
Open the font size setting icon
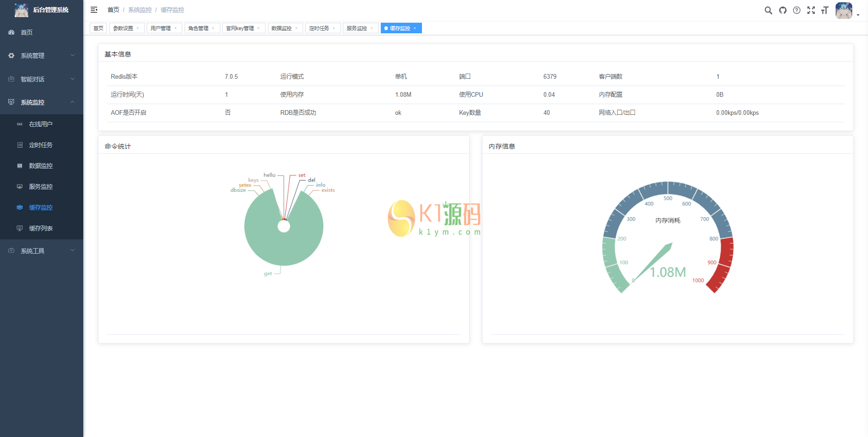pyautogui.click(x=825, y=10)
